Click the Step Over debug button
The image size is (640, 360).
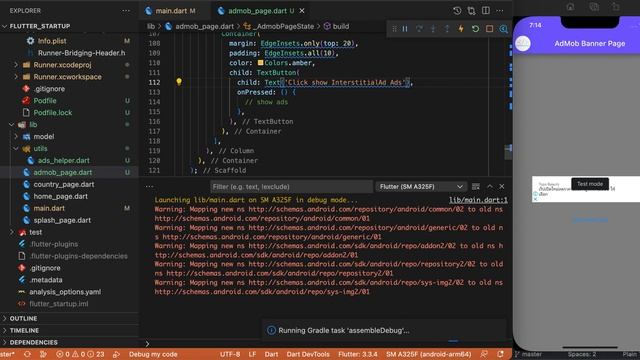(419, 29)
